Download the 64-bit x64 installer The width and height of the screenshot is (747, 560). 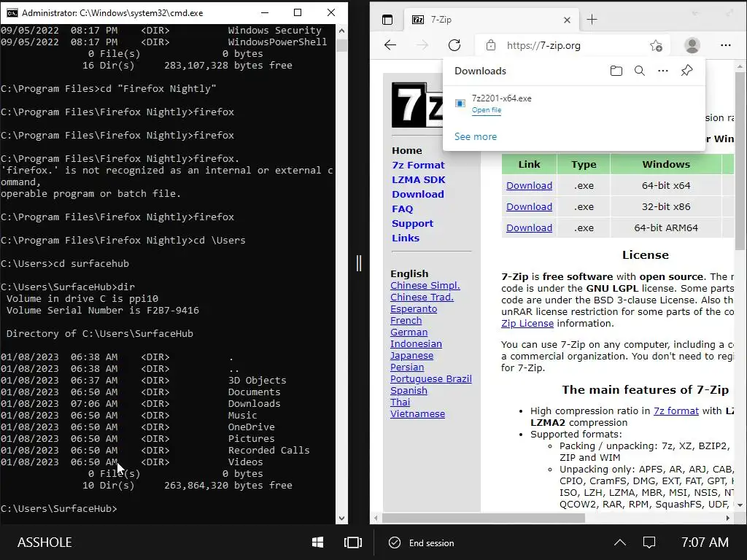(x=529, y=186)
